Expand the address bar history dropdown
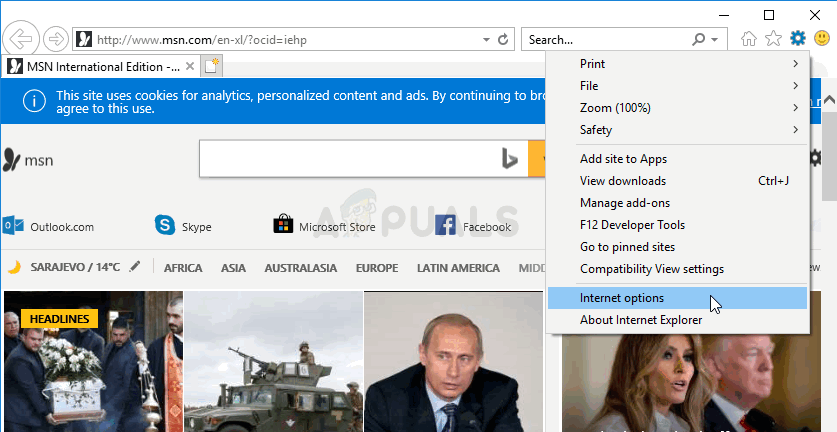The image size is (837, 432). [x=486, y=40]
